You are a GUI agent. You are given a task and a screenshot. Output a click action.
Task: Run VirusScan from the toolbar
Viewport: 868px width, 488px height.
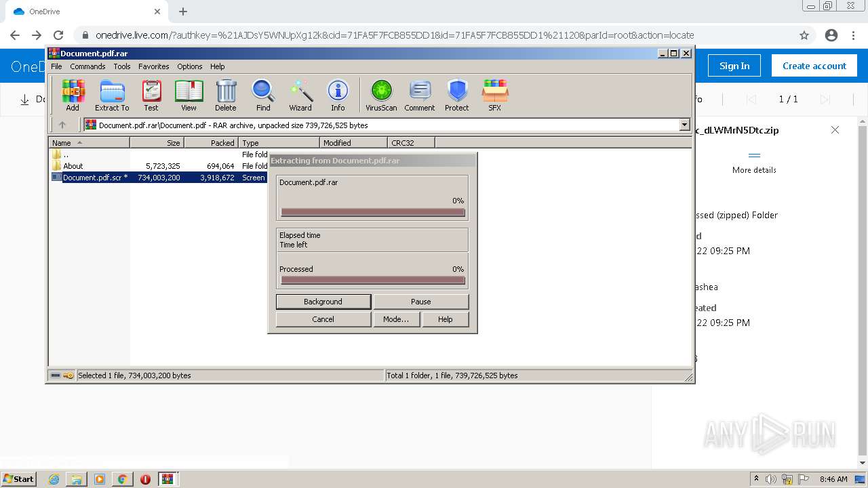click(x=381, y=95)
